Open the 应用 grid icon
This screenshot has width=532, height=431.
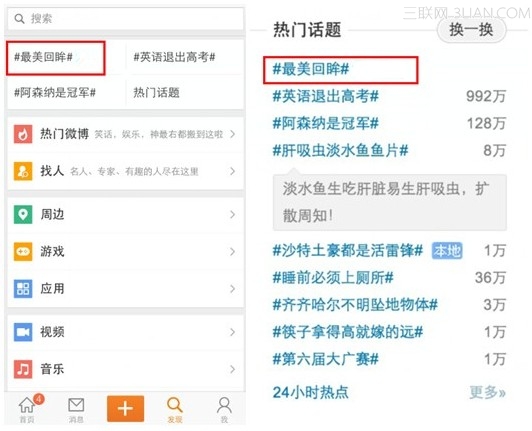point(23,289)
